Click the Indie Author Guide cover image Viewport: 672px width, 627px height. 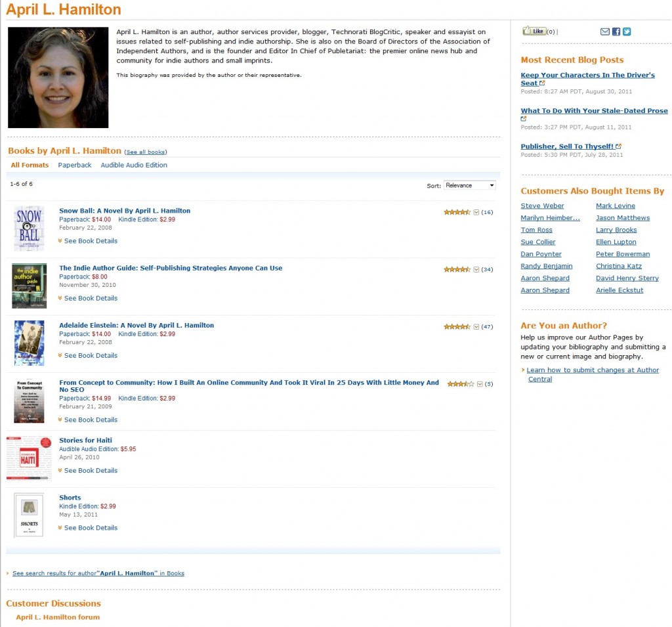[29, 286]
